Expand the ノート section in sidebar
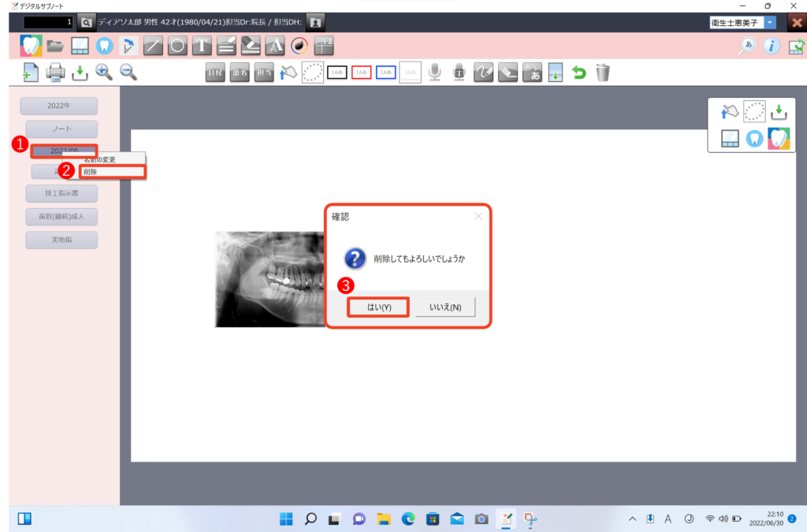This screenshot has width=807, height=532. [61, 129]
